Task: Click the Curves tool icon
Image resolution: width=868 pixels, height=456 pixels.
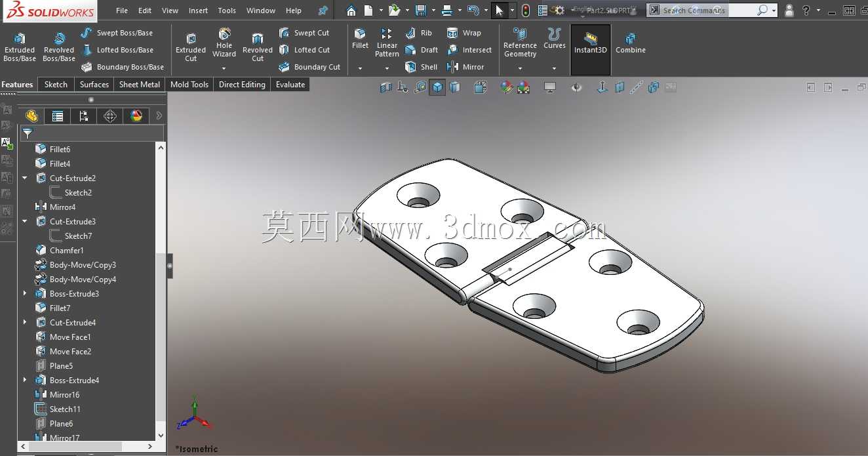Action: [x=554, y=39]
